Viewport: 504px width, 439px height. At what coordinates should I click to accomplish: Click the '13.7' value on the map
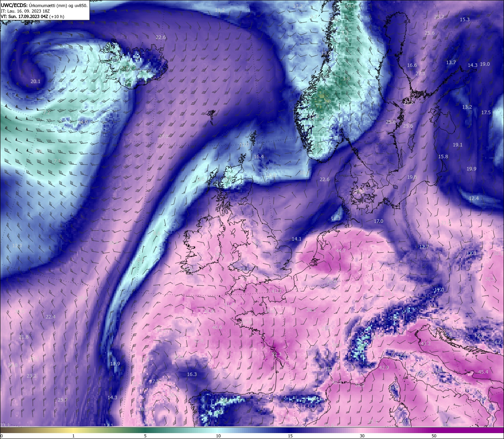(x=451, y=63)
